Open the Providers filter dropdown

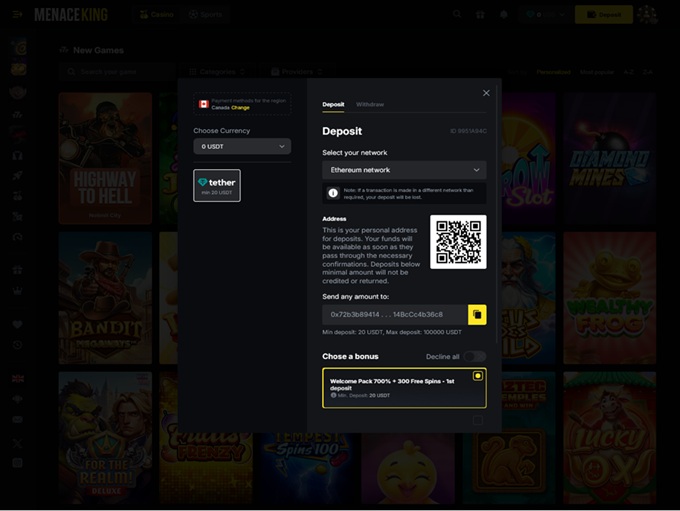[x=297, y=72]
